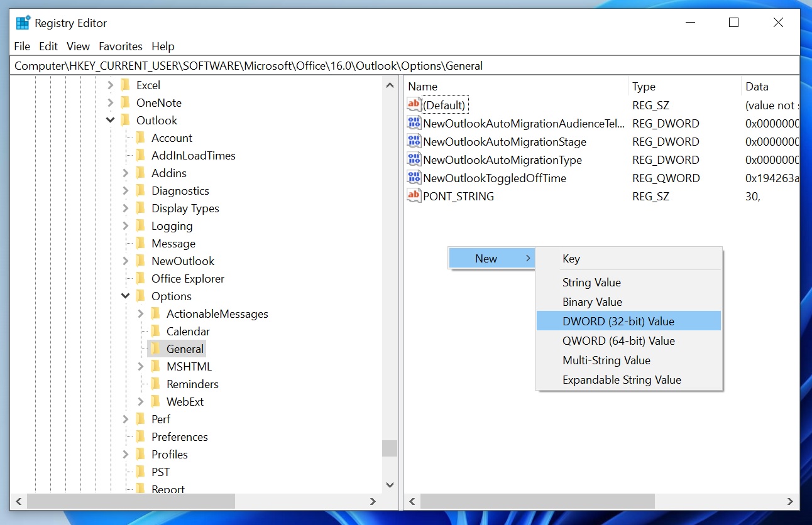Expand the ActionableMessages key

point(141,314)
